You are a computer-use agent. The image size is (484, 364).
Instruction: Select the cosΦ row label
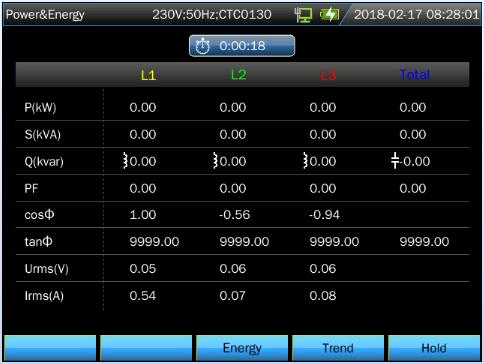coord(39,215)
